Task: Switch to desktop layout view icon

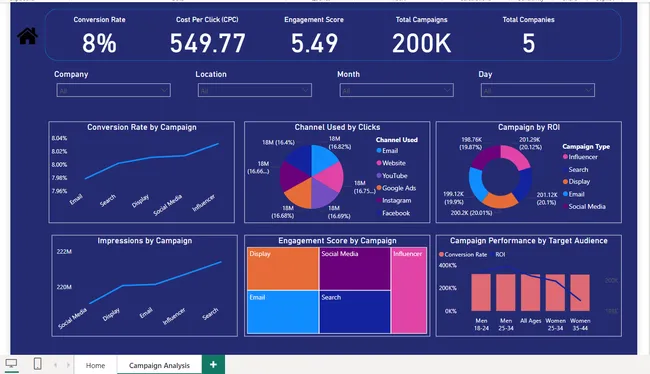Action: [11, 364]
